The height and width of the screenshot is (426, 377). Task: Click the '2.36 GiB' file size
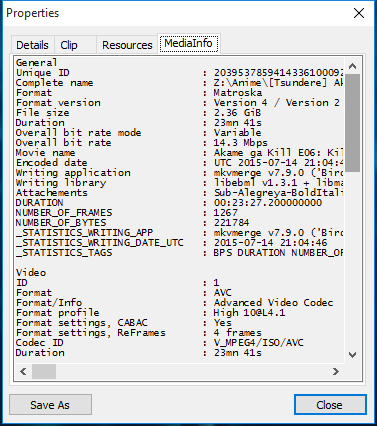click(237, 113)
